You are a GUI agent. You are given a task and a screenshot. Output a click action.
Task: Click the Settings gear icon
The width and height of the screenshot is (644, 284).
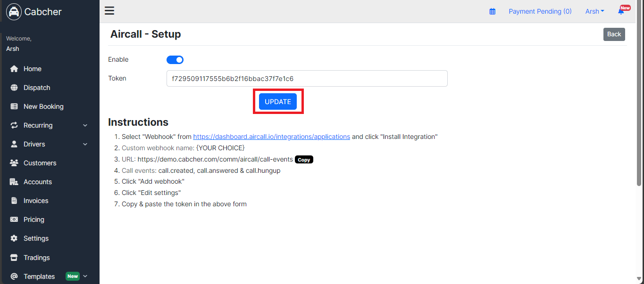click(x=14, y=238)
